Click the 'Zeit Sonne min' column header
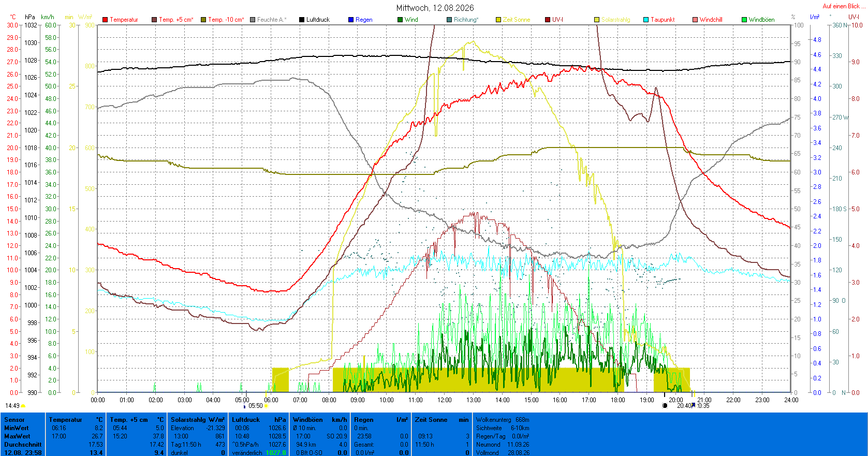The height and width of the screenshot is (456, 868). pyautogui.click(x=442, y=420)
